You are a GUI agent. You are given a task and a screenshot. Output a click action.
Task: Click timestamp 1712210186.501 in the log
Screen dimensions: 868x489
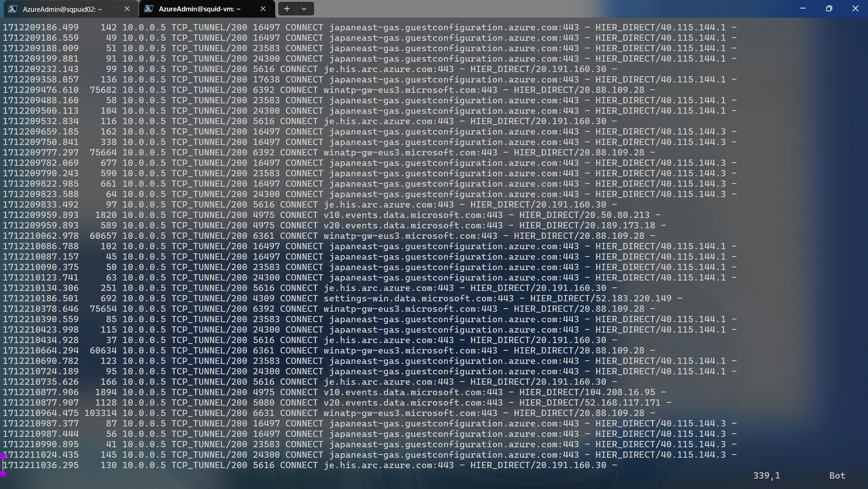pyautogui.click(x=41, y=298)
